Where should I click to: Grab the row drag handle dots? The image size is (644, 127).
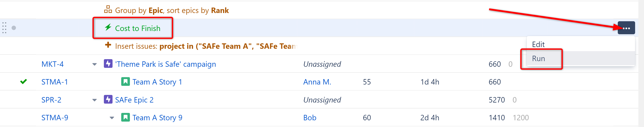click(4, 28)
